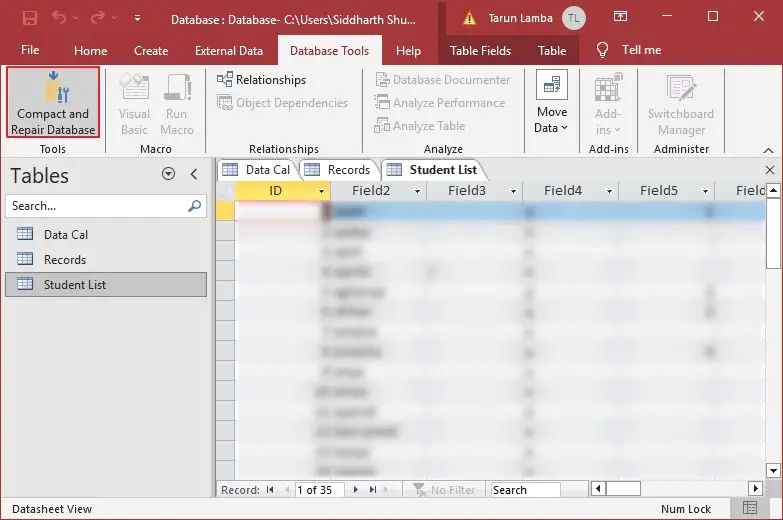Run Analyze Performance
Viewport: 783px width, 520px height.
pyautogui.click(x=440, y=103)
